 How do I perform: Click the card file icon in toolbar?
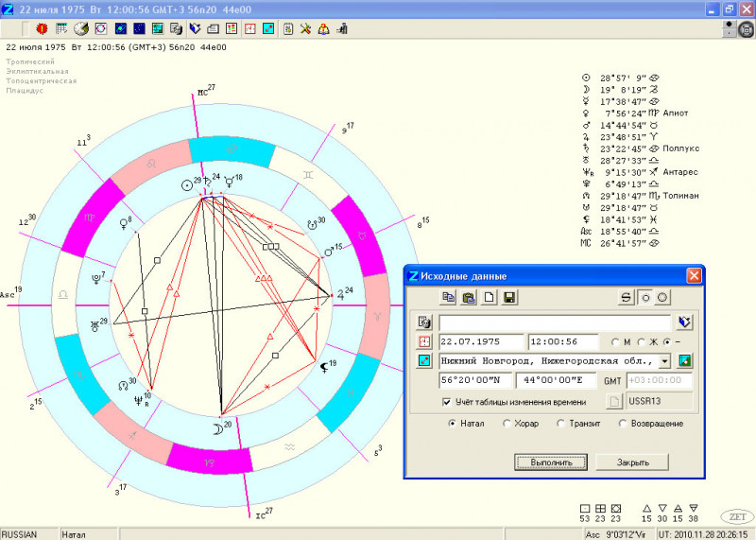point(214,29)
